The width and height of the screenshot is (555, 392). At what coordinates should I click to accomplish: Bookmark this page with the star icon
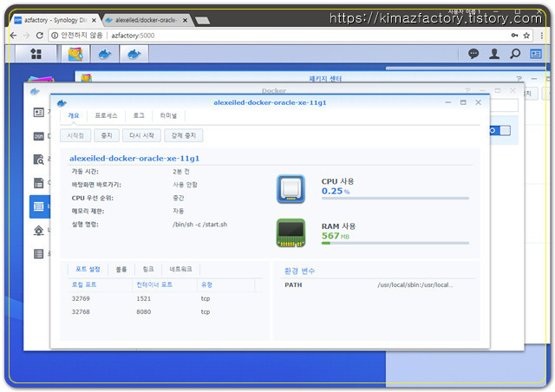pos(526,36)
